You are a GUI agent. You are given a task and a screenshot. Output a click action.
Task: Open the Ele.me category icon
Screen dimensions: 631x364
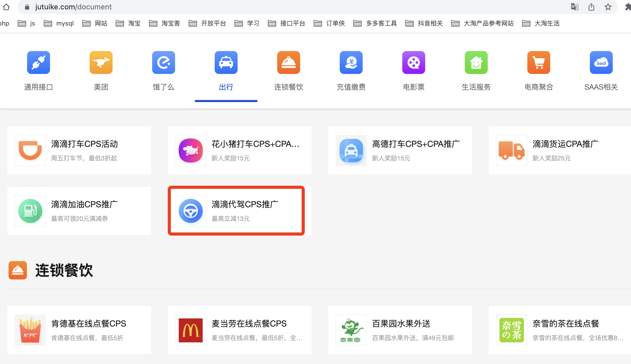click(163, 62)
